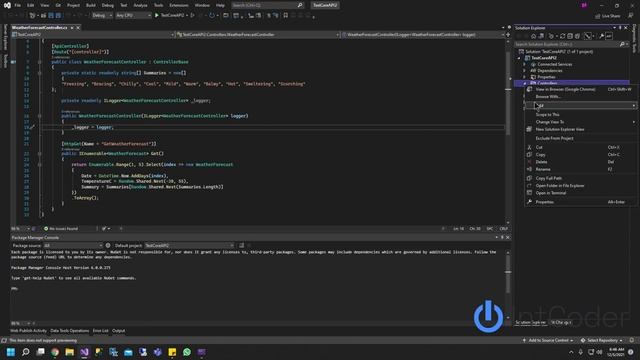Open the TestCoreAPI2 project navigation dropdown
This screenshot has width=640, height=360.
click(93, 35)
